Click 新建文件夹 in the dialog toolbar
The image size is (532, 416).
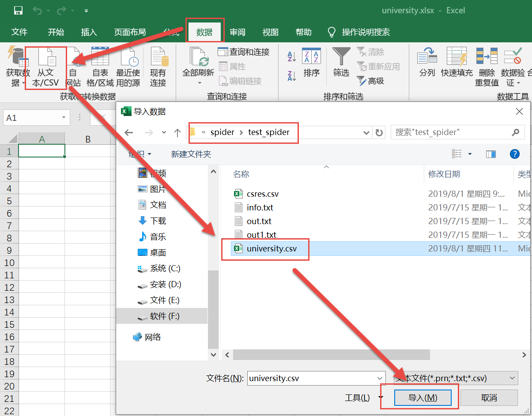coord(191,154)
